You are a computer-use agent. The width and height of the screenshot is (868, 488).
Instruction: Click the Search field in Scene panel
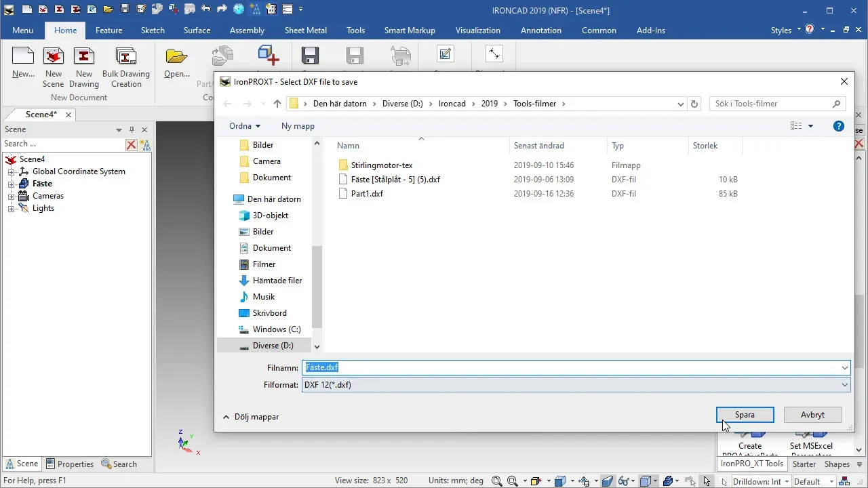(x=64, y=144)
